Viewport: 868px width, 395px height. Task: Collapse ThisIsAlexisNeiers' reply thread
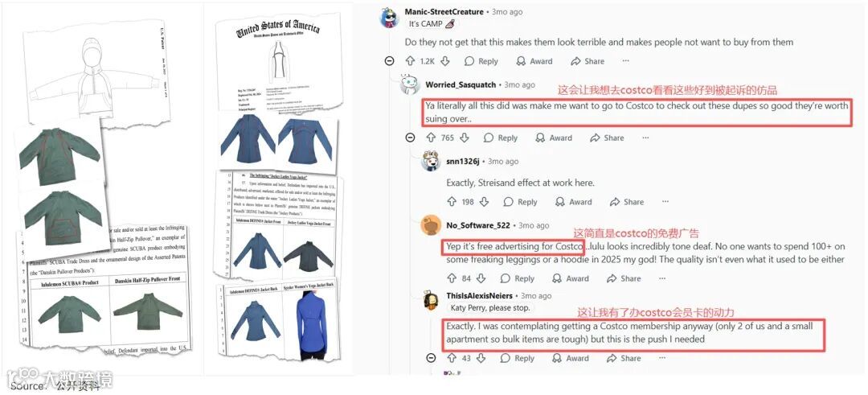click(x=432, y=358)
